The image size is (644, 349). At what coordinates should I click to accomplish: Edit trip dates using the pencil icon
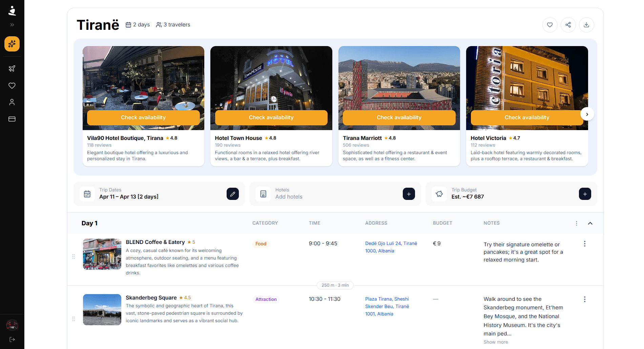click(233, 193)
